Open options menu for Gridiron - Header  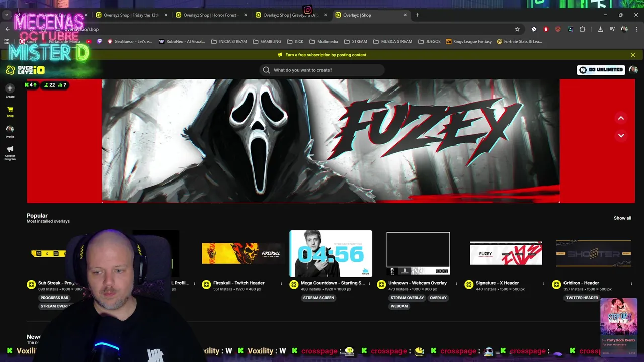click(631, 283)
